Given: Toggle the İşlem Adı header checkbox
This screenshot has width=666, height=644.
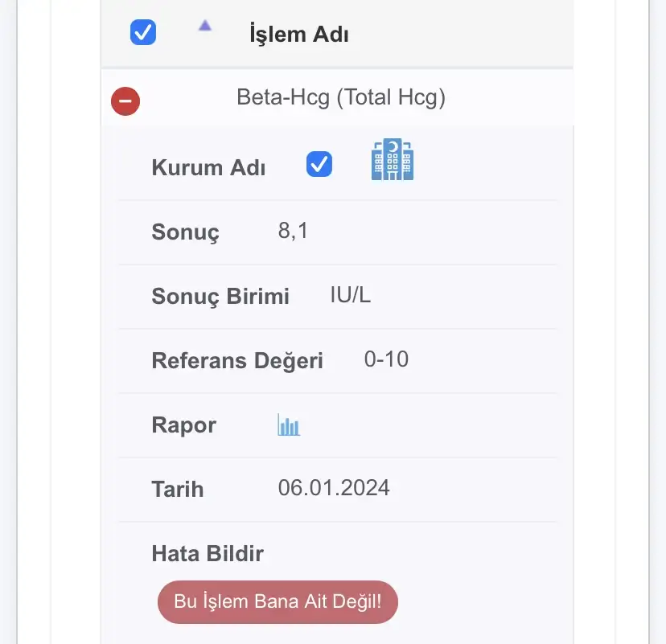Looking at the screenshot, I should coord(143,32).
